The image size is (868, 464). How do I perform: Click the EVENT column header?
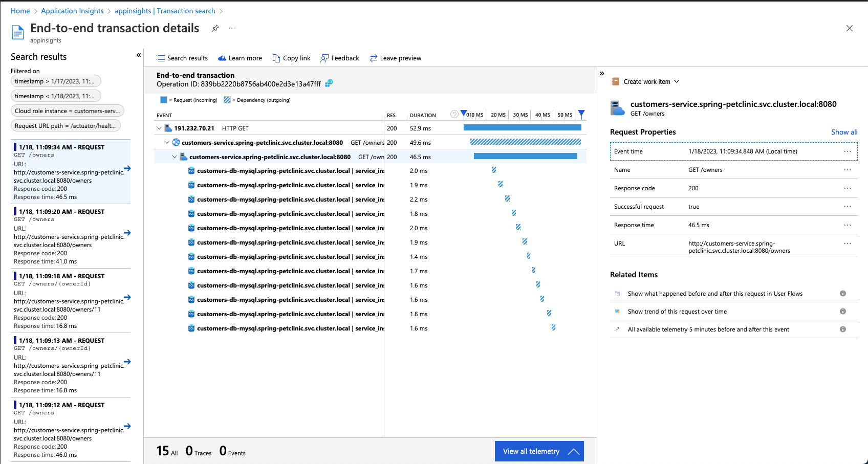[x=164, y=116]
